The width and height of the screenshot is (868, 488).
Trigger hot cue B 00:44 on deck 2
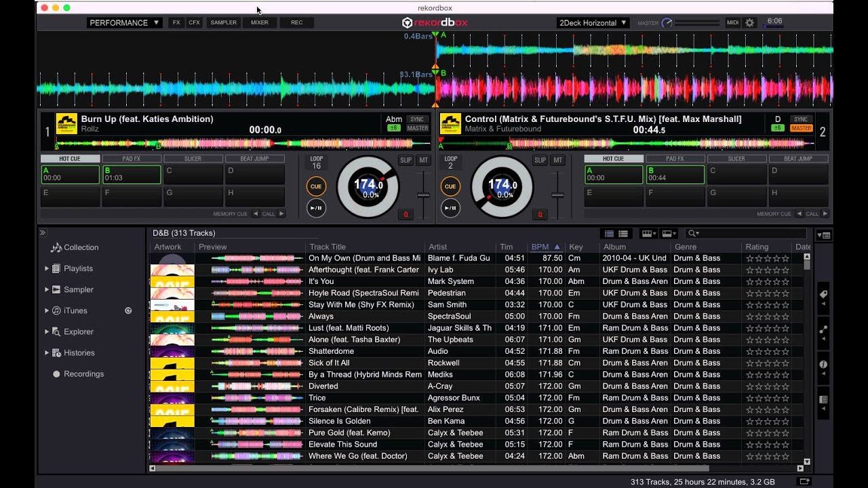(675, 174)
